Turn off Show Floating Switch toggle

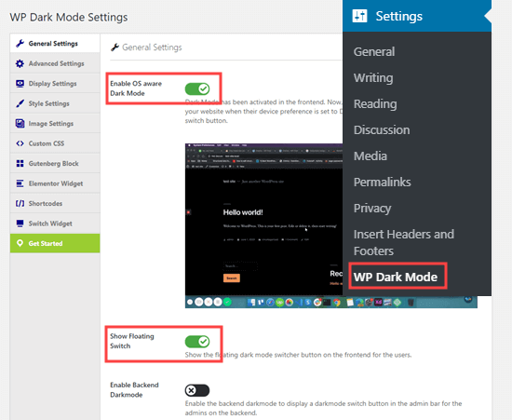click(x=197, y=342)
